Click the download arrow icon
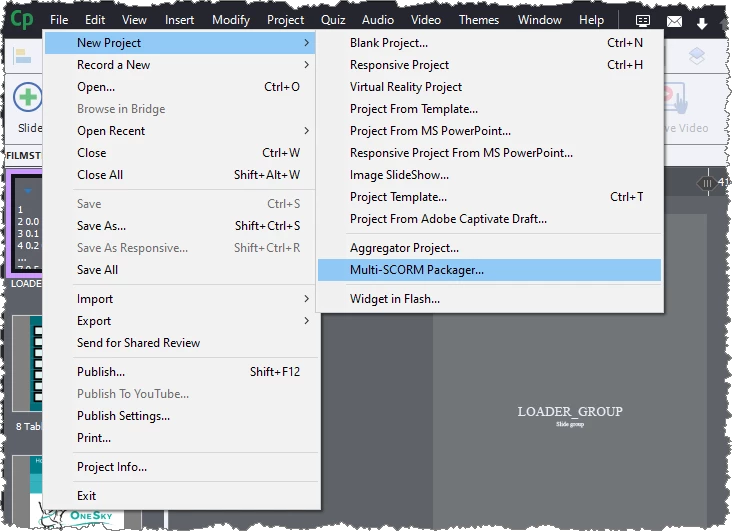The width and height of the screenshot is (732, 531). point(702,23)
